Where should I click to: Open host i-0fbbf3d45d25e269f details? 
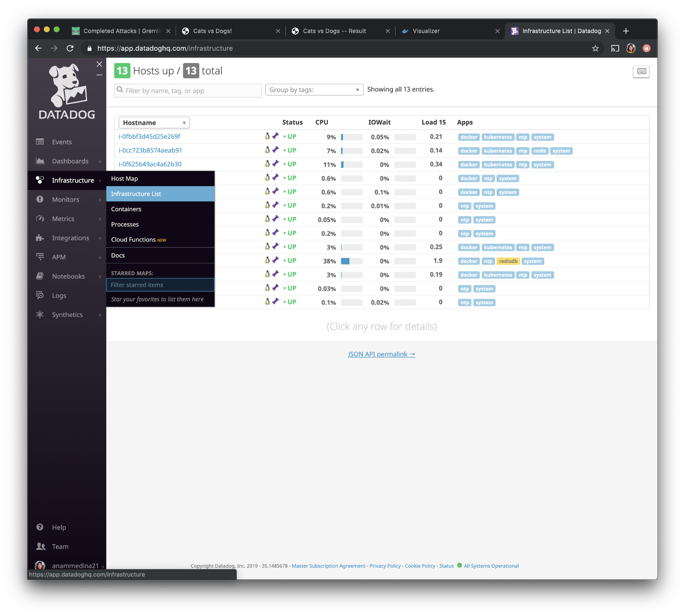(150, 136)
